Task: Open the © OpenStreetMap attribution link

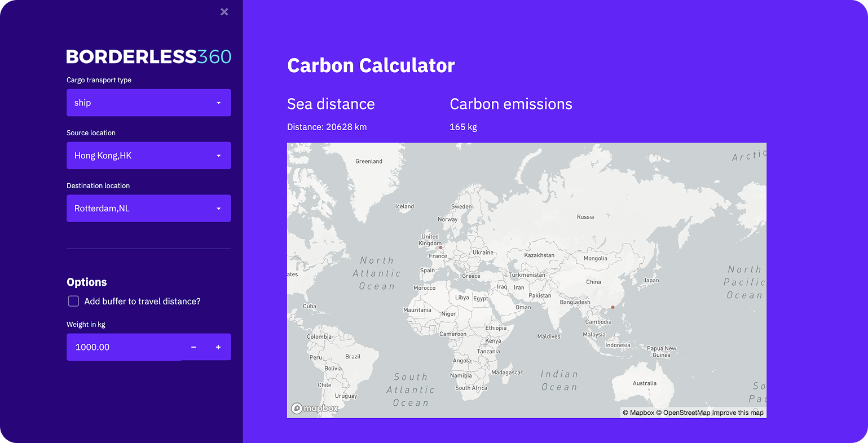Action: click(683, 413)
